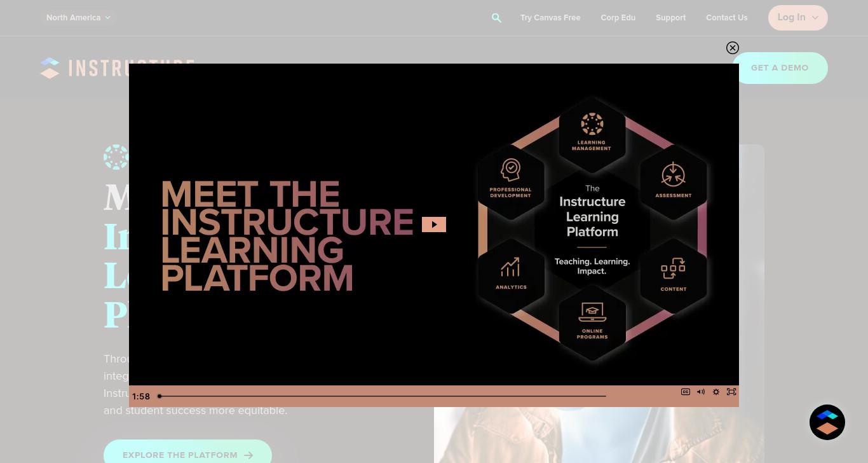Open Try Canvas Free link
The width and height of the screenshot is (868, 463).
[x=550, y=18]
